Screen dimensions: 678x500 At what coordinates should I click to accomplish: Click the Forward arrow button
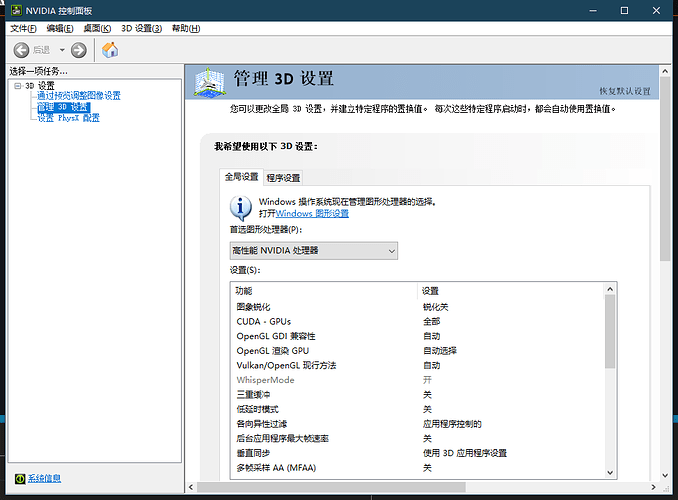79,50
